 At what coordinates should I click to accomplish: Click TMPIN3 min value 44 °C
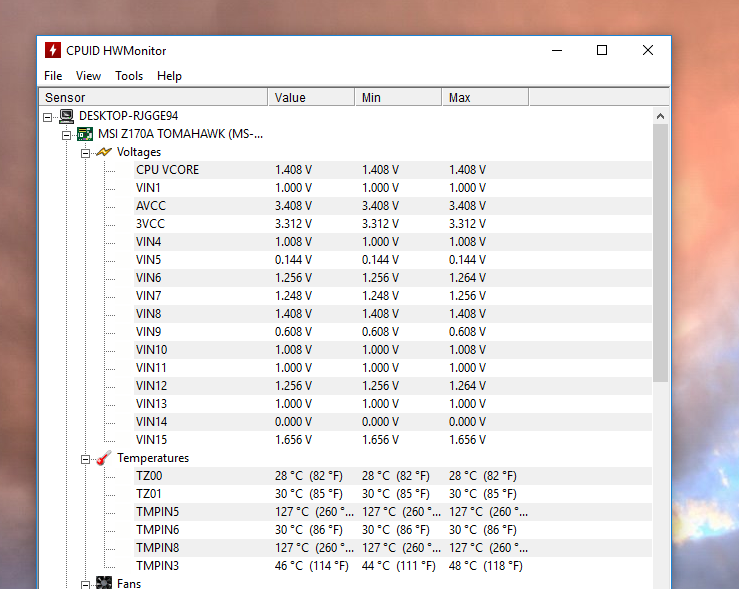point(398,566)
